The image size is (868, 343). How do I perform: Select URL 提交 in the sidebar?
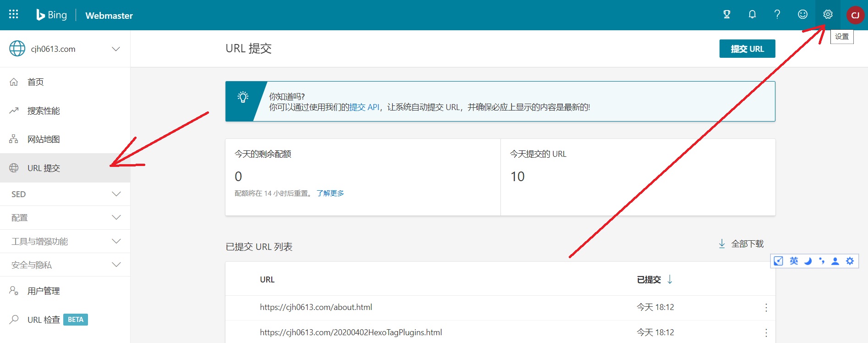pyautogui.click(x=65, y=168)
